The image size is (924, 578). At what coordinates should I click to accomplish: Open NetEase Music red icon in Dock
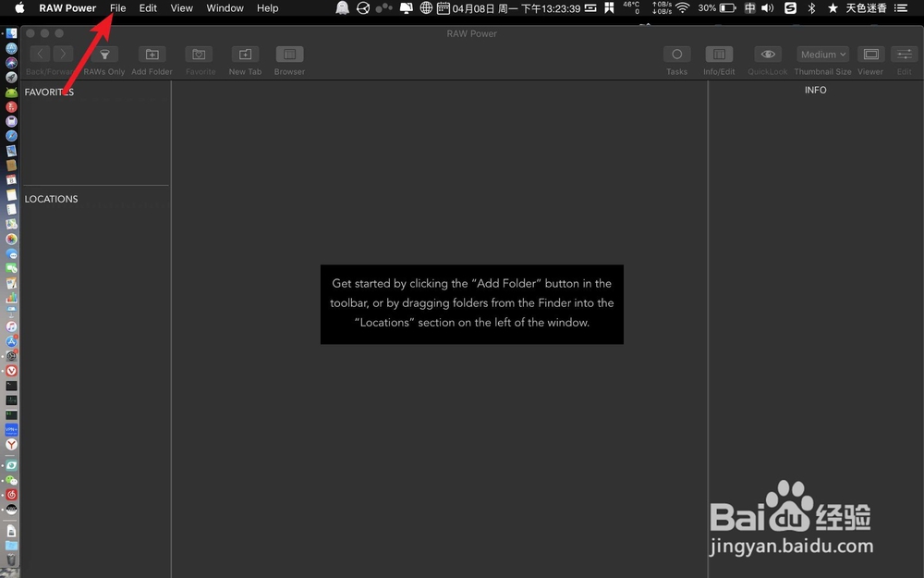pyautogui.click(x=11, y=494)
